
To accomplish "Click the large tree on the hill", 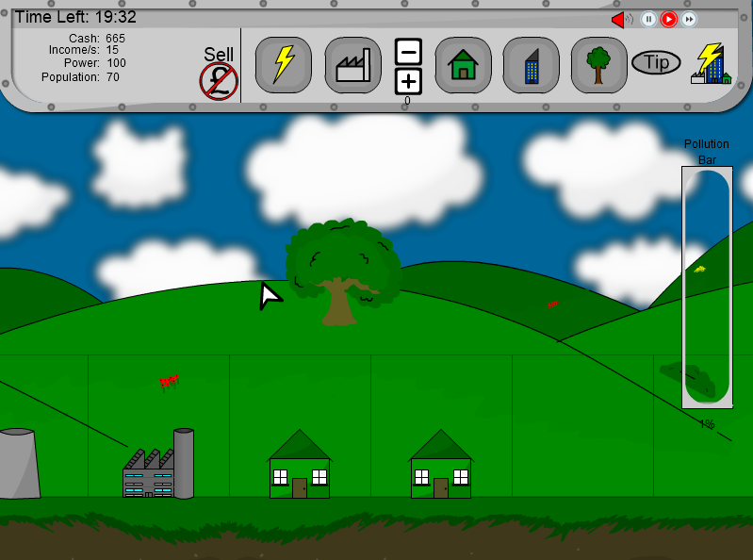I will pos(341,269).
